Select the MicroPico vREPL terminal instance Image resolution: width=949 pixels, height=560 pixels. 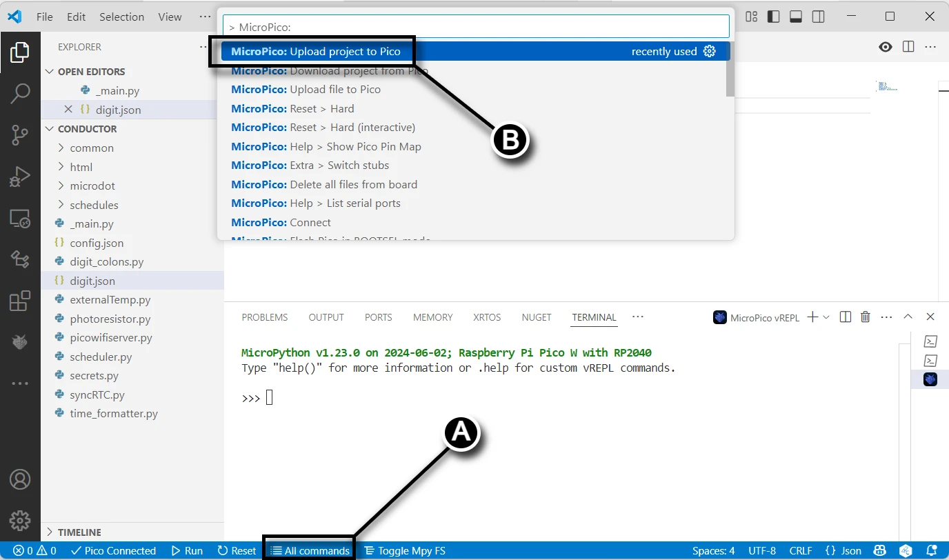pos(930,379)
